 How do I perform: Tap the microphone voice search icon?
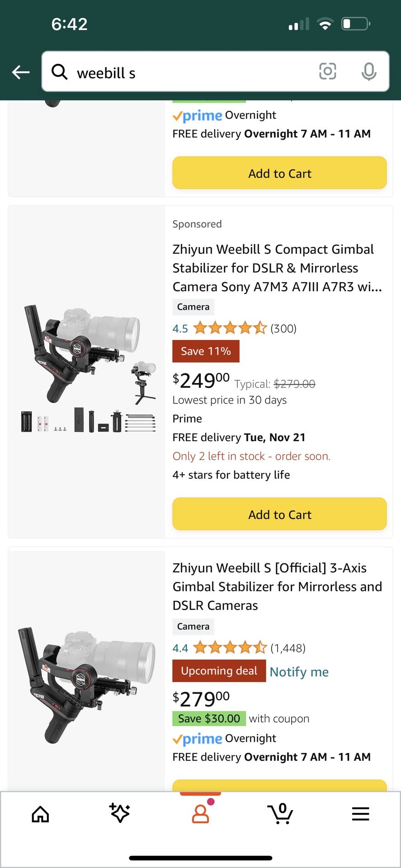(x=369, y=71)
